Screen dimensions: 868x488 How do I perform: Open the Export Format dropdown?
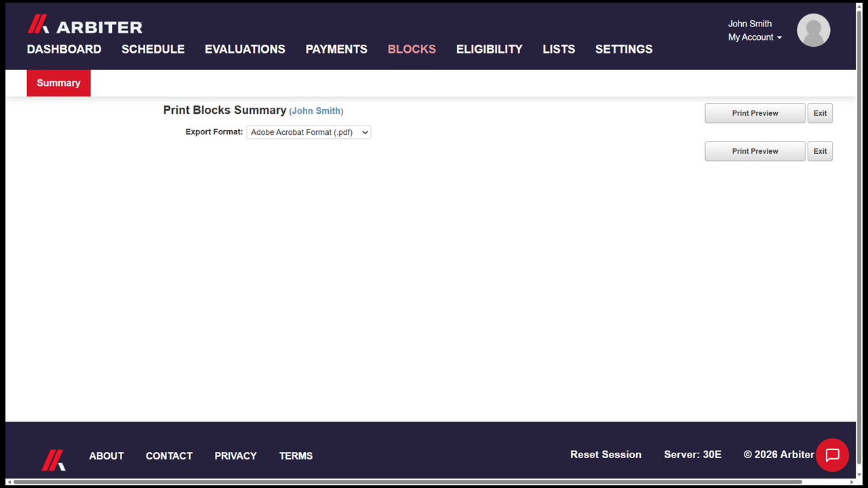309,132
